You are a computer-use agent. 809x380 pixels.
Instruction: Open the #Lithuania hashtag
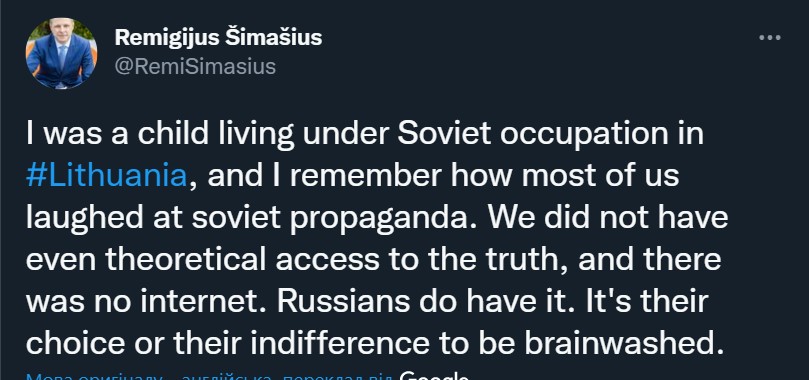tap(106, 176)
